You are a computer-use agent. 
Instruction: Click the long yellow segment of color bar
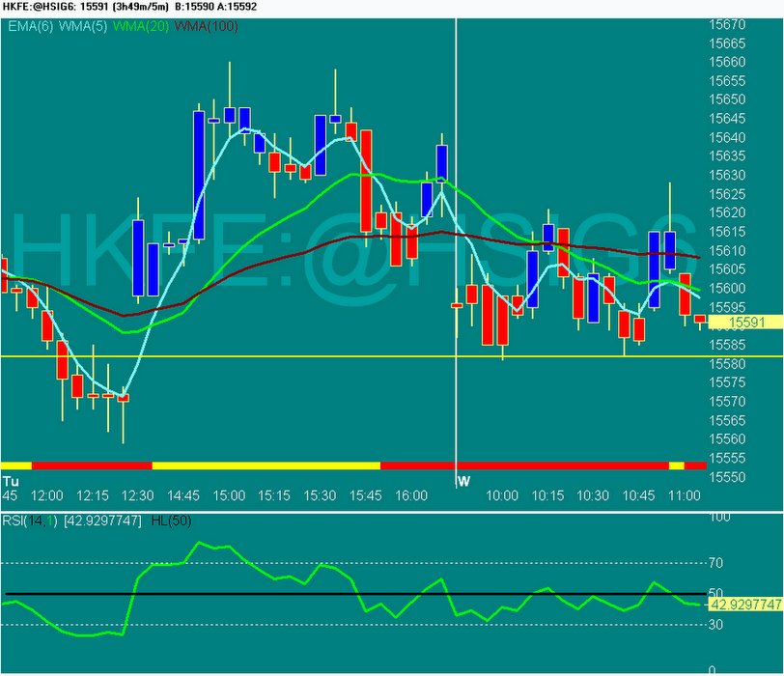tap(266, 466)
